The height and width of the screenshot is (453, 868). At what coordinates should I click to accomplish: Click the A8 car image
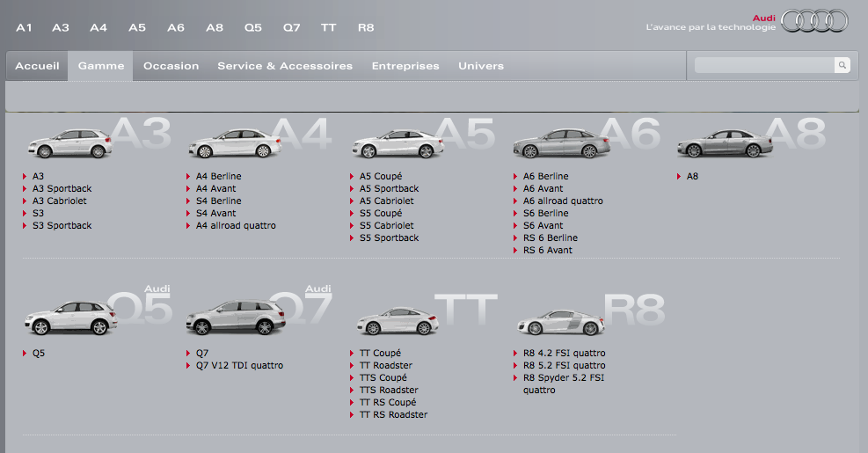(x=725, y=143)
